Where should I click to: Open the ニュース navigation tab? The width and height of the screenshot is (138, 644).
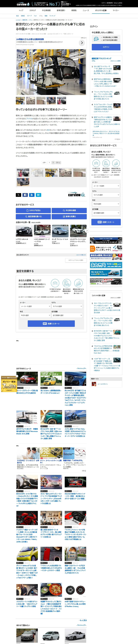point(86,11)
